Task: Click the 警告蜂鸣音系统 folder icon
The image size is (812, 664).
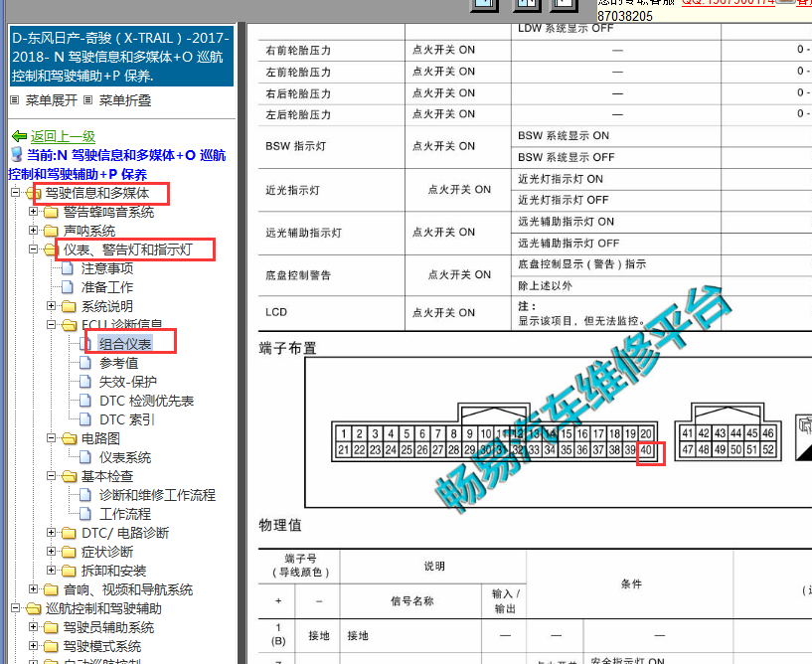Action: [51, 213]
